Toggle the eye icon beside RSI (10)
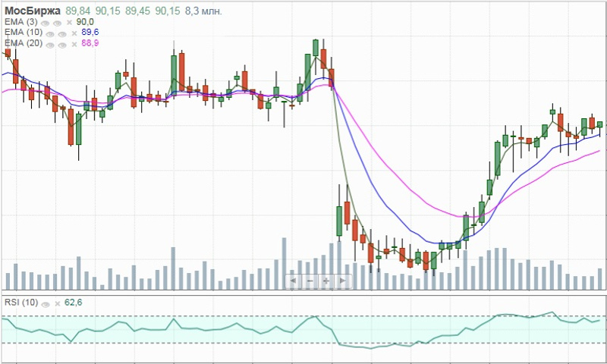Image resolution: width=607 pixels, height=364 pixels. pyautogui.click(x=46, y=304)
